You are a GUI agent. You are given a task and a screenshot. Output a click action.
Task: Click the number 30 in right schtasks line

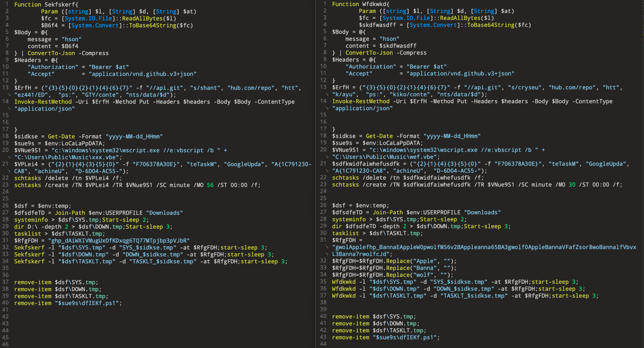tap(572, 185)
